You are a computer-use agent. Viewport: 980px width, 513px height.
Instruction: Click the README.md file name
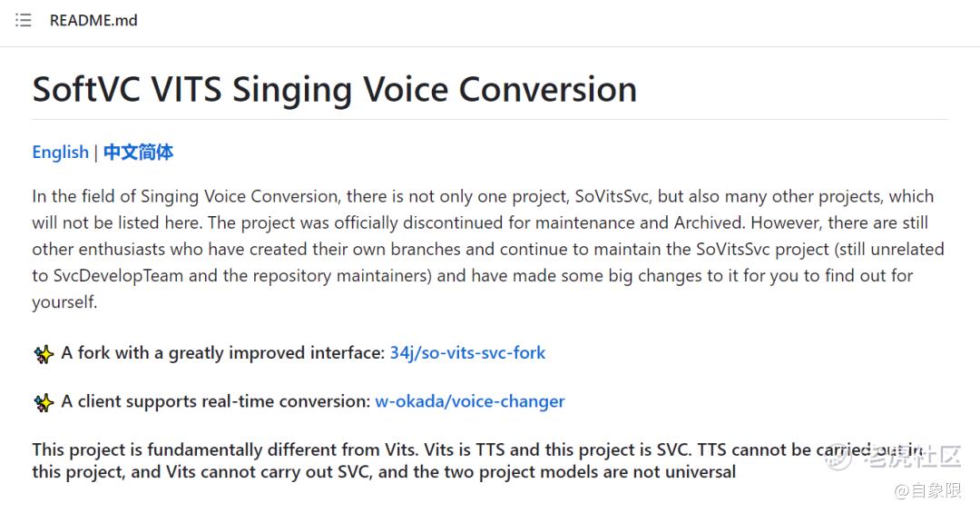93,20
